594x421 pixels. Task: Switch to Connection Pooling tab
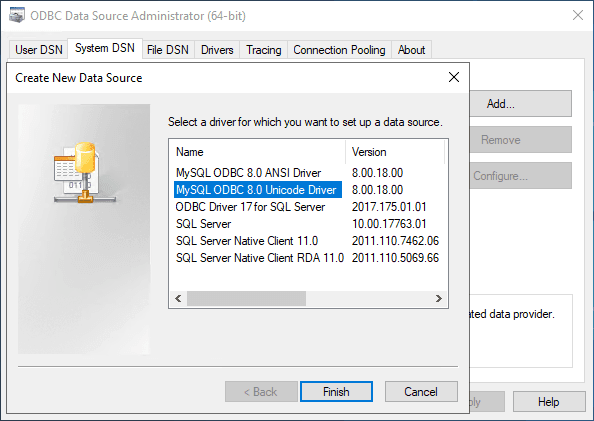coord(339,50)
